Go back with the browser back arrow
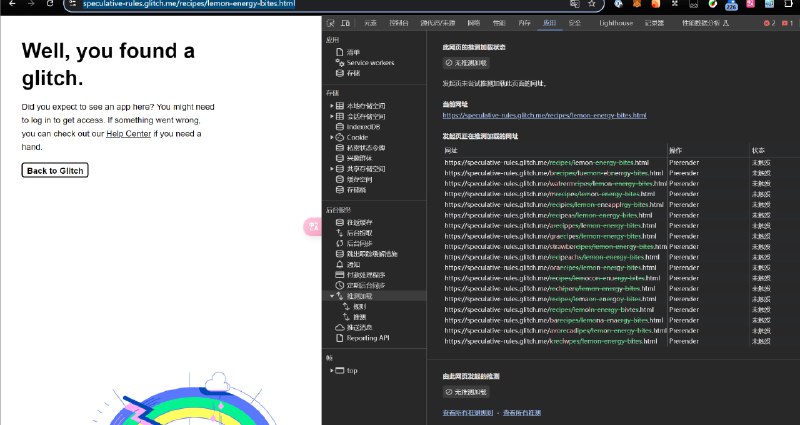The width and height of the screenshot is (800, 425). pyautogui.click(x=13, y=4)
